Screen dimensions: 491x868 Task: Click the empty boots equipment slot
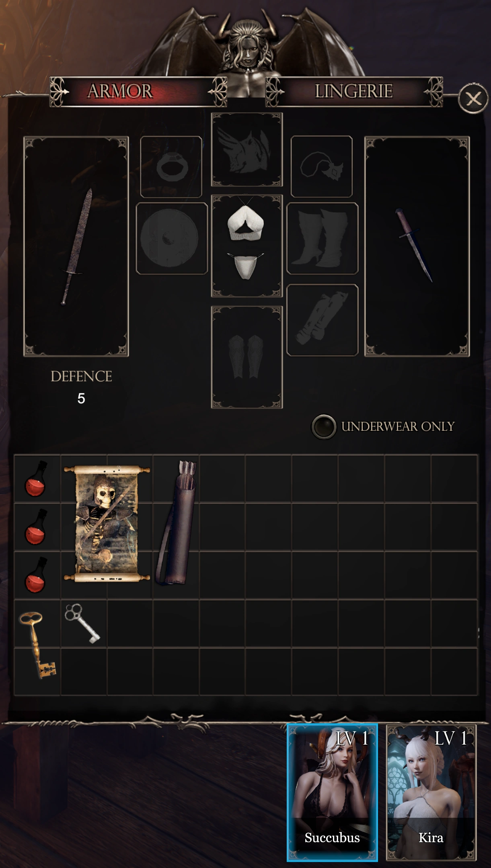pyautogui.click(x=322, y=239)
